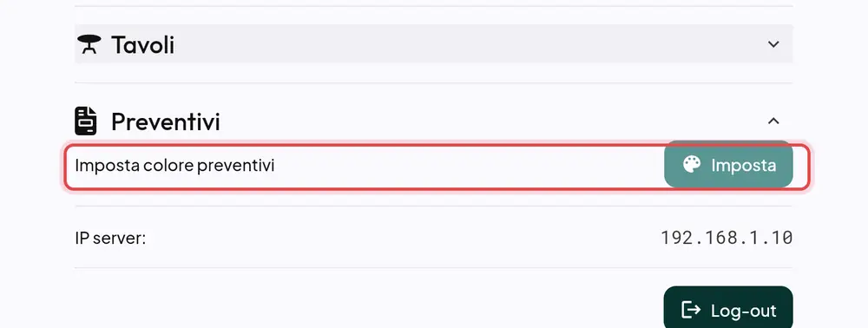Collapse the Preventivi section using the up chevron
The width and height of the screenshot is (868, 328).
pyautogui.click(x=773, y=121)
